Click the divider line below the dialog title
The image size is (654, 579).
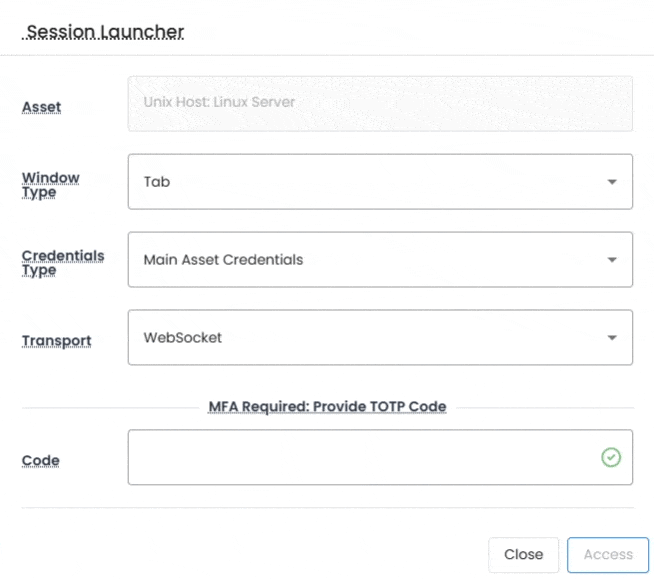coord(327,55)
